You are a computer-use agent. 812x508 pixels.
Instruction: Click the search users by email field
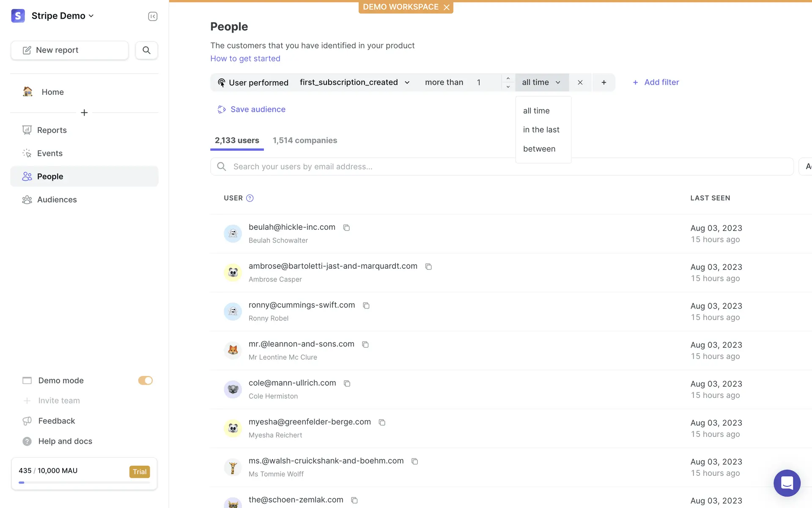click(502, 167)
